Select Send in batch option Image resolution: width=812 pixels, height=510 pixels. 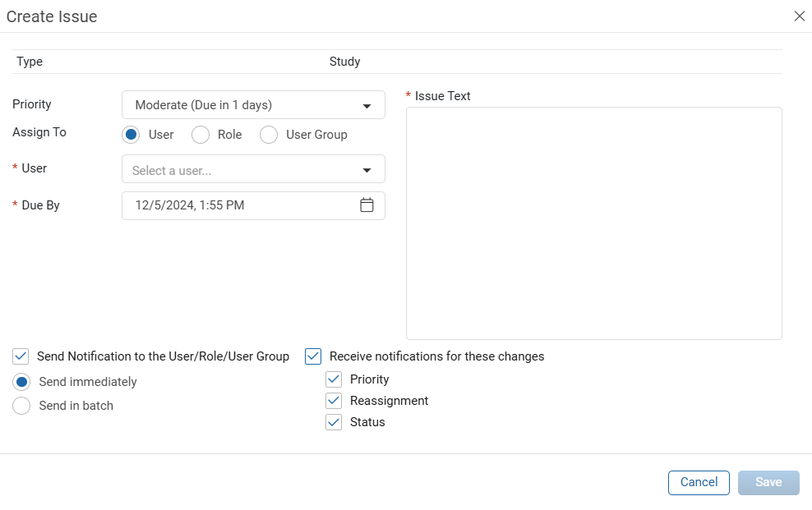point(21,406)
